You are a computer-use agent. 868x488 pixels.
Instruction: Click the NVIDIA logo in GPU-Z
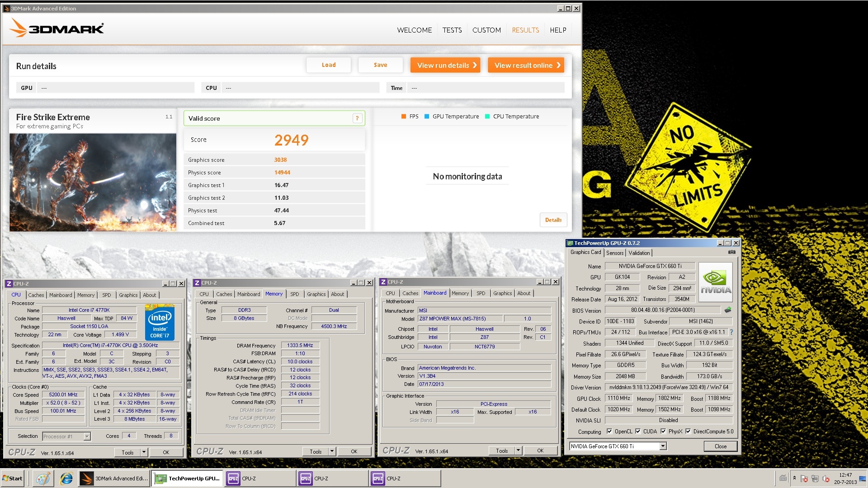point(716,282)
